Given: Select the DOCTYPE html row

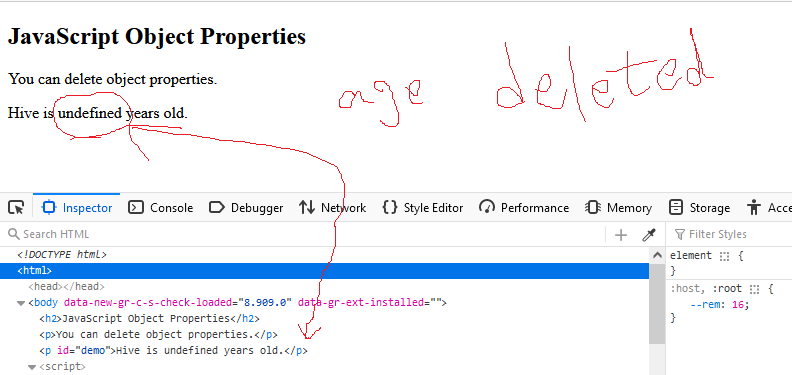Looking at the screenshot, I should 62,255.
